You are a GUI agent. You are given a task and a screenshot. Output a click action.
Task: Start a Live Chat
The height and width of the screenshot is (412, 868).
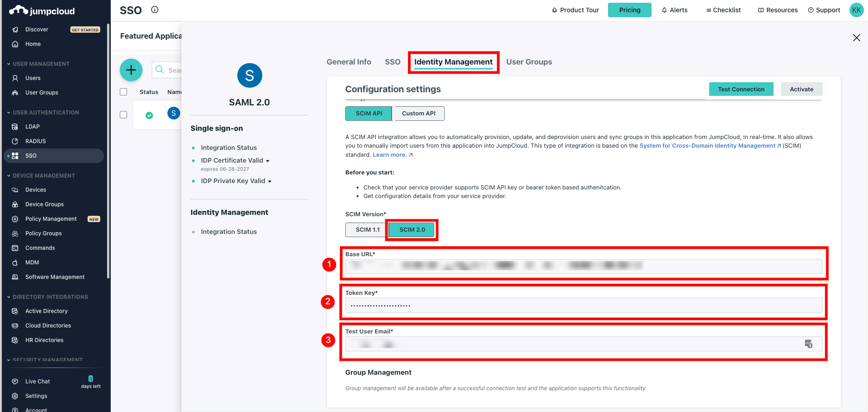[38, 382]
